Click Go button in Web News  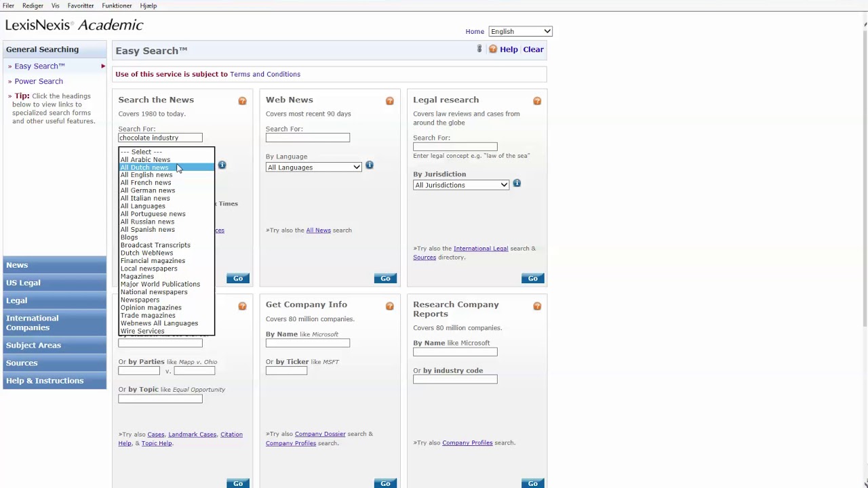pyautogui.click(x=385, y=279)
